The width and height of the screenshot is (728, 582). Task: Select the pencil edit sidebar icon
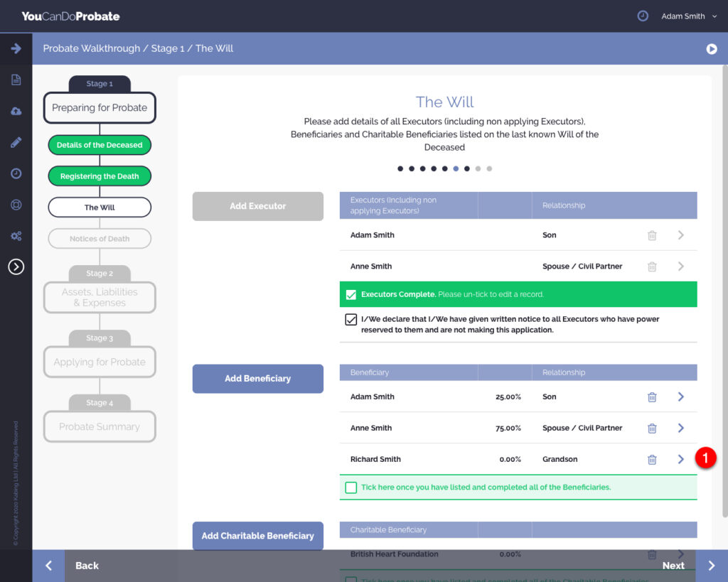click(16, 142)
